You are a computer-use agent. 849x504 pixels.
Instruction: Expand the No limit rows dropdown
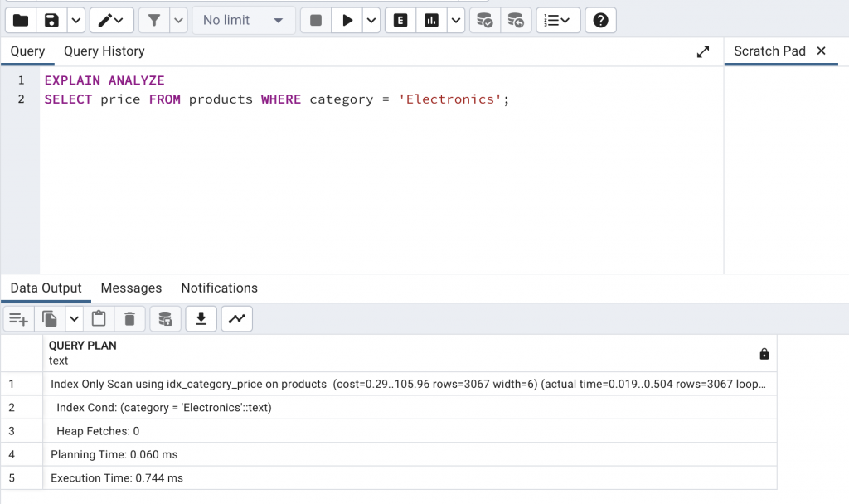tap(244, 20)
